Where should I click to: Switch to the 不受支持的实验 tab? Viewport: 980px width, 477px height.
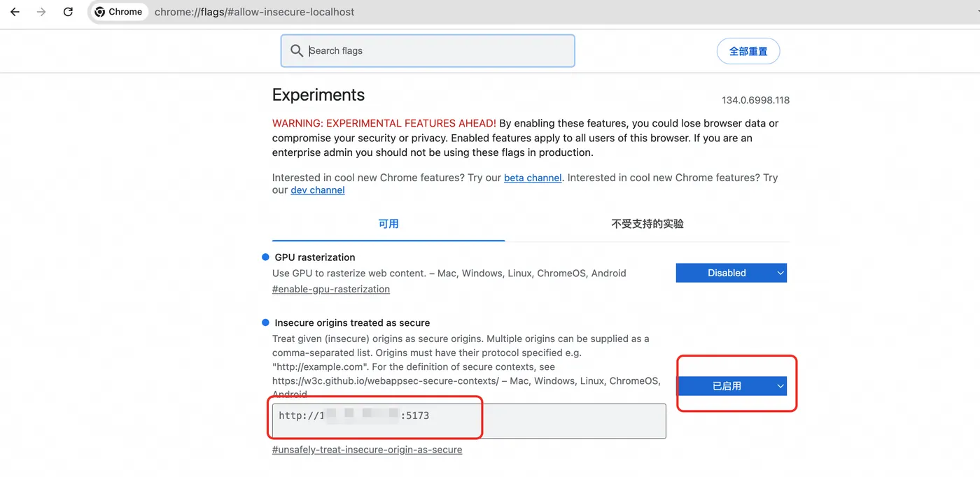647,224
